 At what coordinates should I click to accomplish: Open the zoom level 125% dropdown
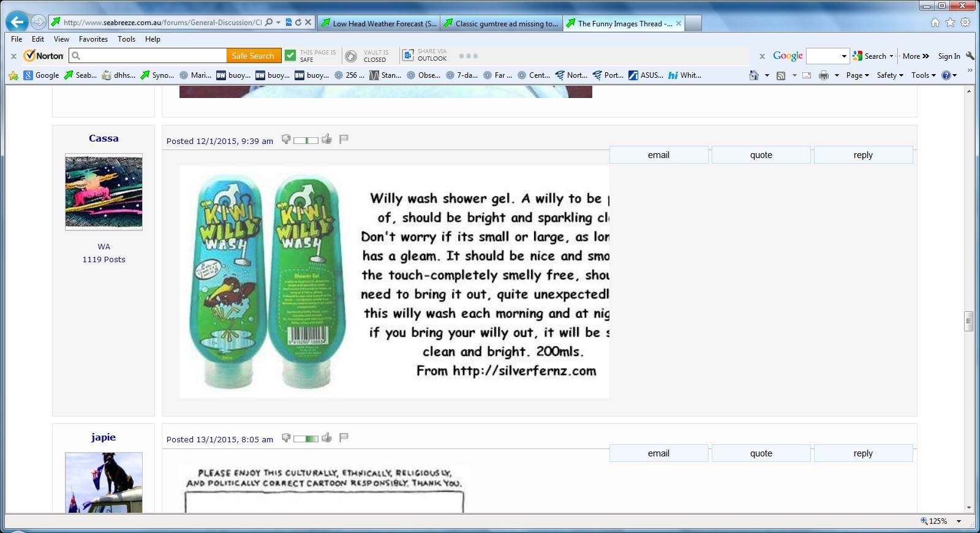point(959,521)
